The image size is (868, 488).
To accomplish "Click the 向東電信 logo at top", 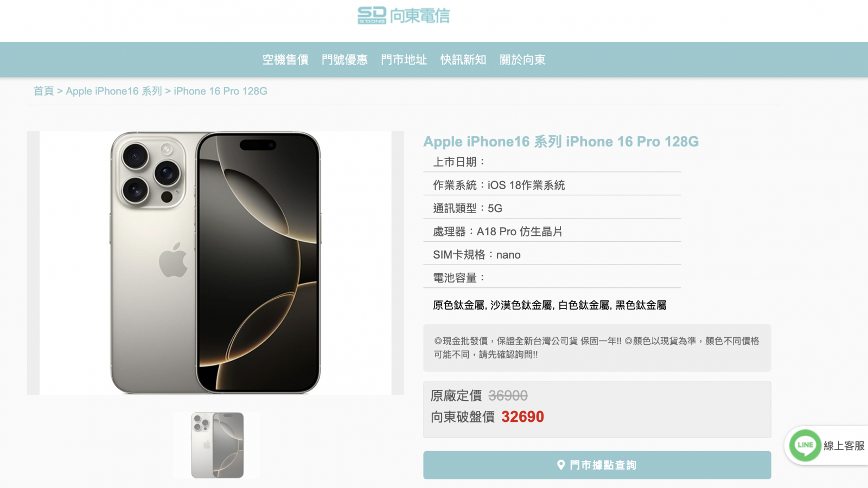I will coord(404,15).
